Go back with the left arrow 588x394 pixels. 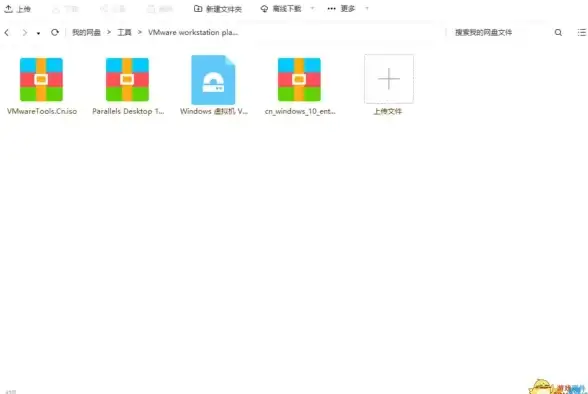[x=7, y=33]
